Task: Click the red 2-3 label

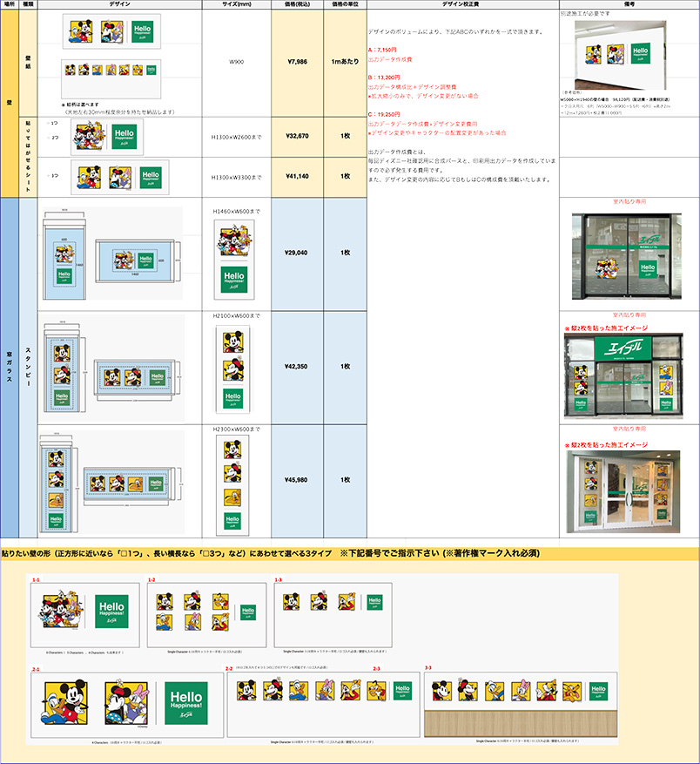Action: (x=376, y=668)
